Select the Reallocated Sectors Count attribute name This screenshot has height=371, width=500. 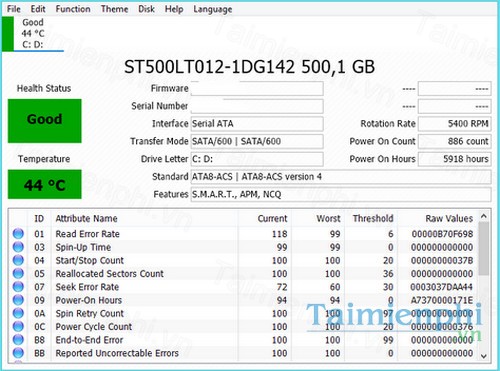(x=109, y=274)
